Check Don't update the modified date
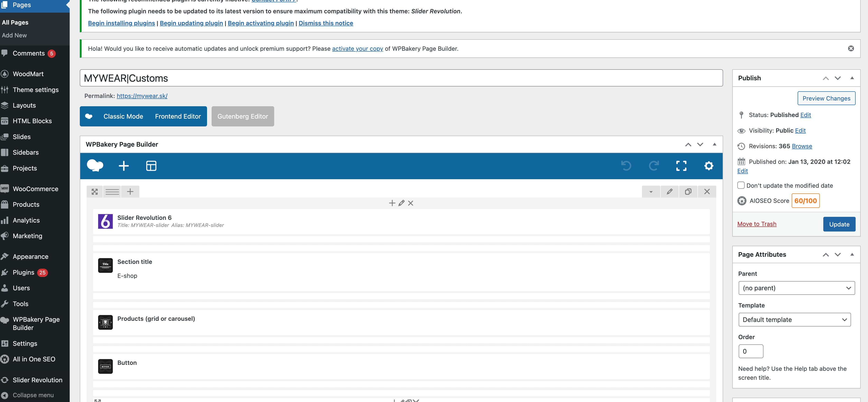This screenshot has height=402, width=868. pos(741,185)
